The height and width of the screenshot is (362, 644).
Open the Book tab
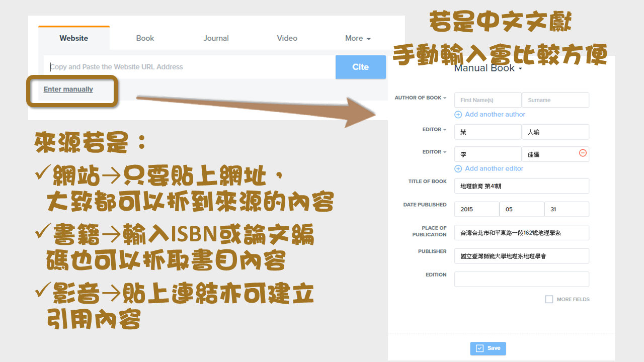pyautogui.click(x=145, y=38)
